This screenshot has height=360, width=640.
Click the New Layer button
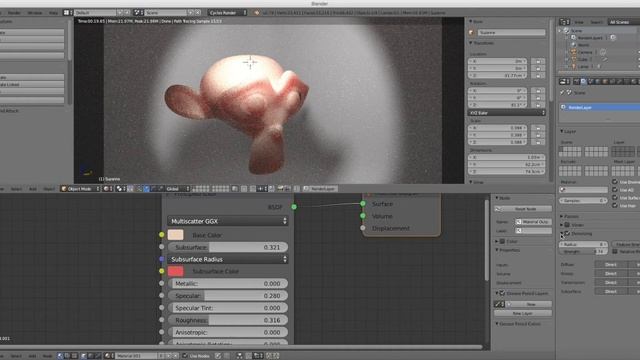[523, 313]
